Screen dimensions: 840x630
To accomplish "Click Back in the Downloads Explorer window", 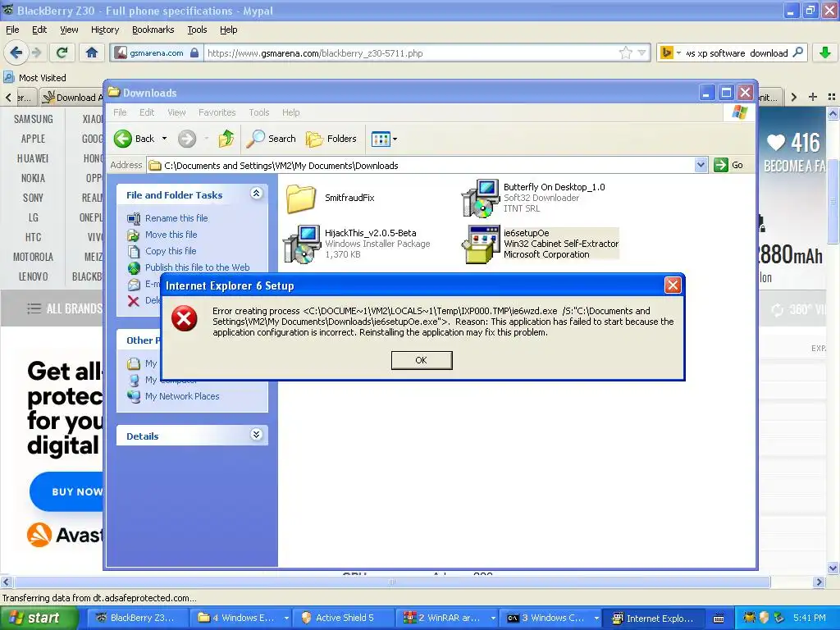I will tap(135, 139).
